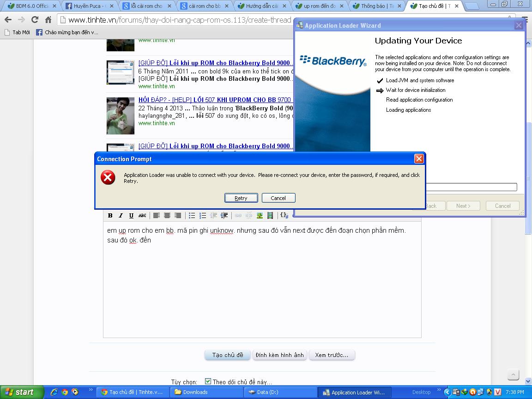Expand hidden quick launch items chevron
This screenshot has width=532, height=399.
click(x=91, y=390)
